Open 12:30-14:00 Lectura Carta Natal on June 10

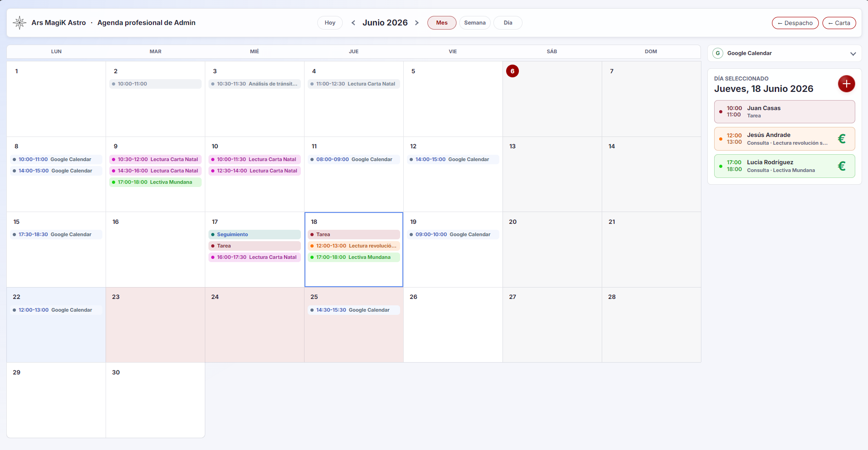(x=254, y=171)
